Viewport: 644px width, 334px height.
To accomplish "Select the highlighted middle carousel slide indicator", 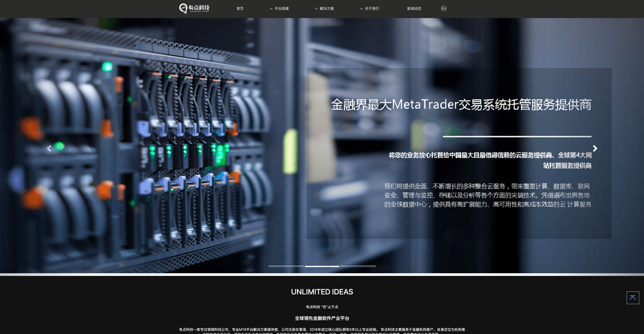I will tap(322, 266).
